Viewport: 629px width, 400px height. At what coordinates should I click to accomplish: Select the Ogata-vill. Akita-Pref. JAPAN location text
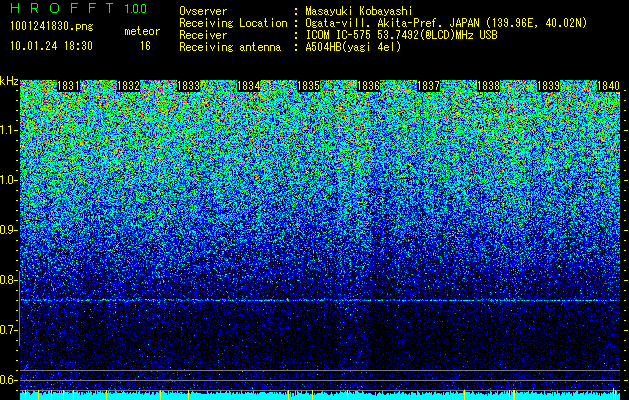coord(446,23)
